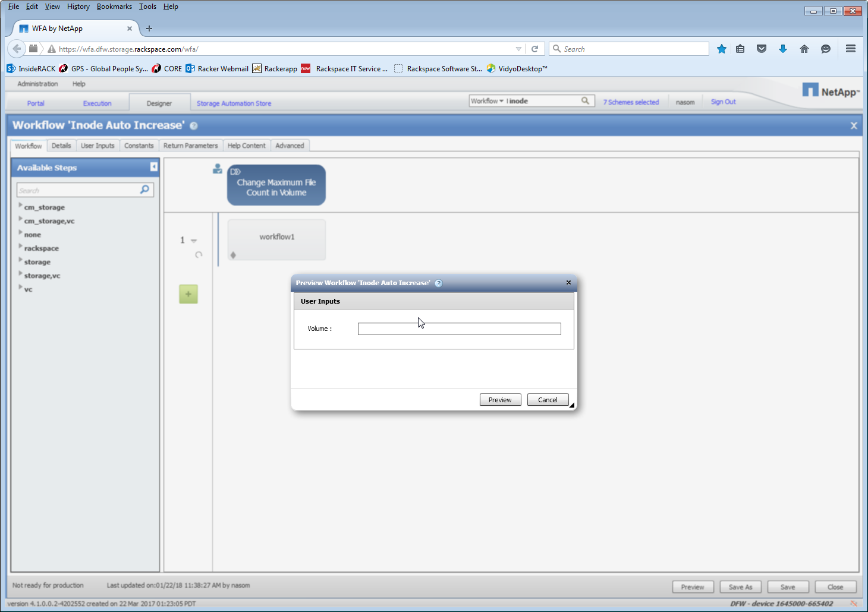Click the user approval icon beside command

tap(218, 169)
